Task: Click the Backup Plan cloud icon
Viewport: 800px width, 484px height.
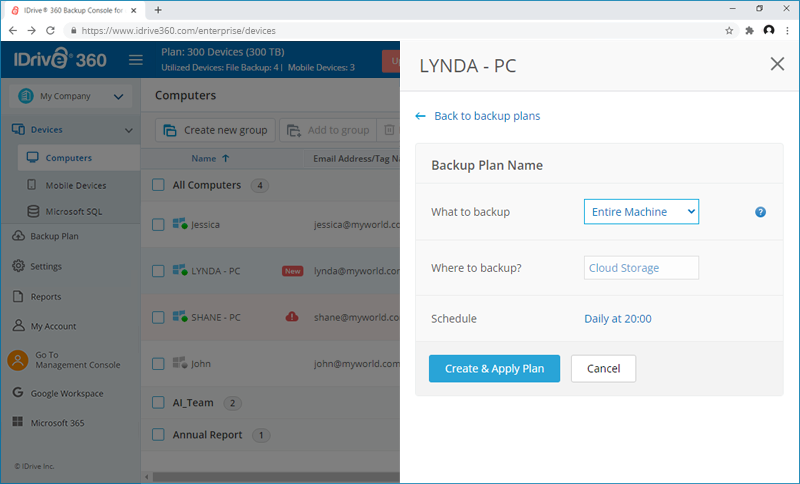Action: point(18,235)
